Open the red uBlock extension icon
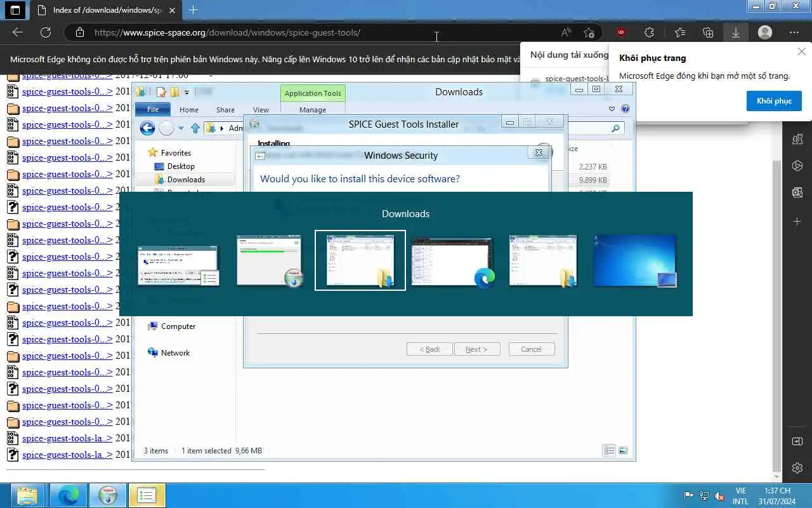Image resolution: width=812 pixels, height=508 pixels. pyautogui.click(x=621, y=32)
